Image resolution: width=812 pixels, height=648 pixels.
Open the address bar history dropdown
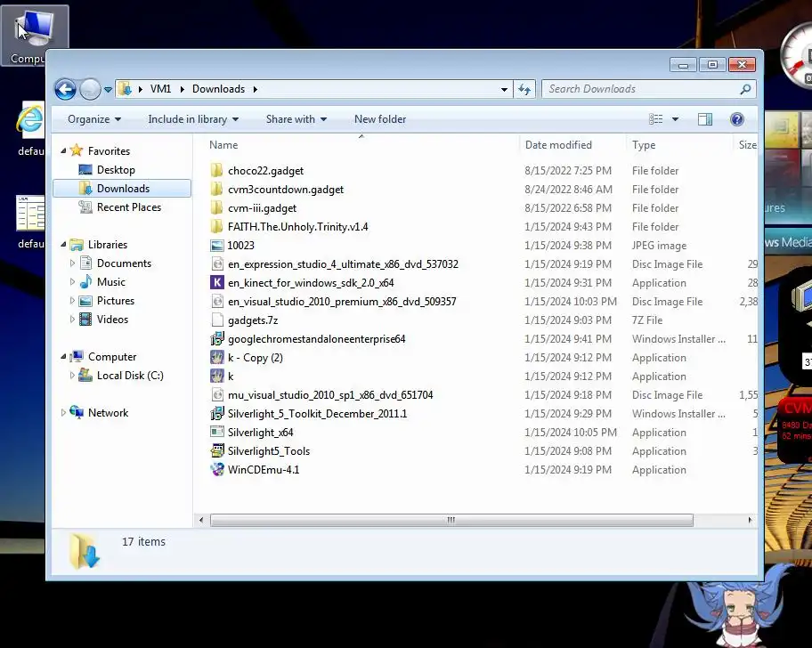click(x=504, y=90)
